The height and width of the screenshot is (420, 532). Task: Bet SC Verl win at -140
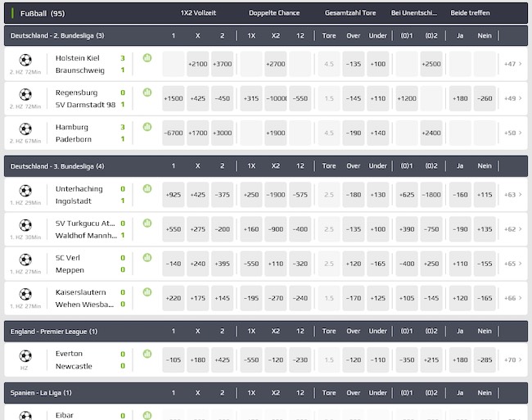tap(174, 264)
